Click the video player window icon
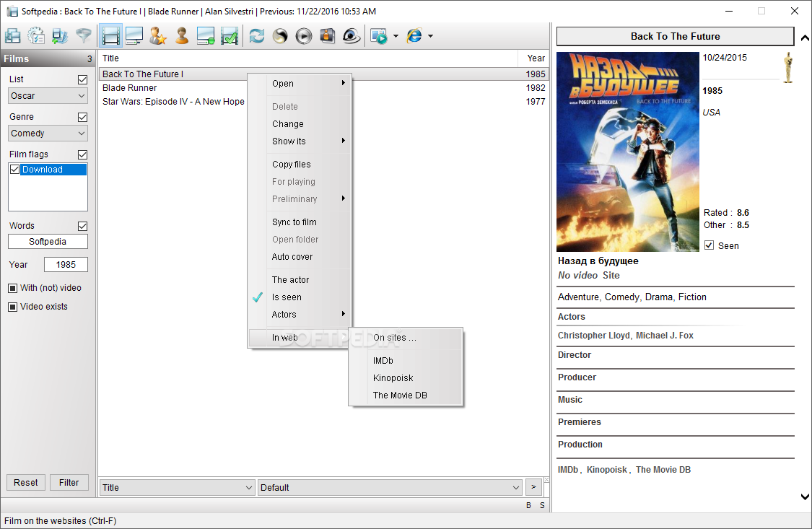This screenshot has width=812, height=529. [x=379, y=35]
